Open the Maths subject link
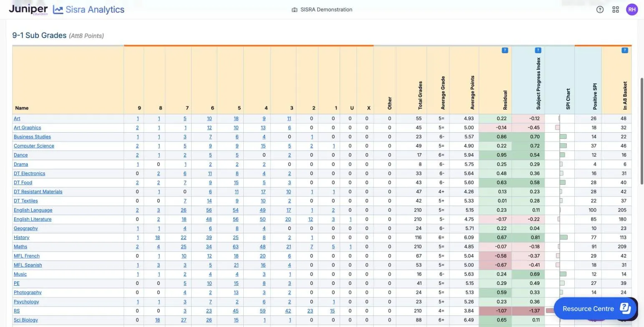Viewport: 644px width, 327px height. point(20,247)
